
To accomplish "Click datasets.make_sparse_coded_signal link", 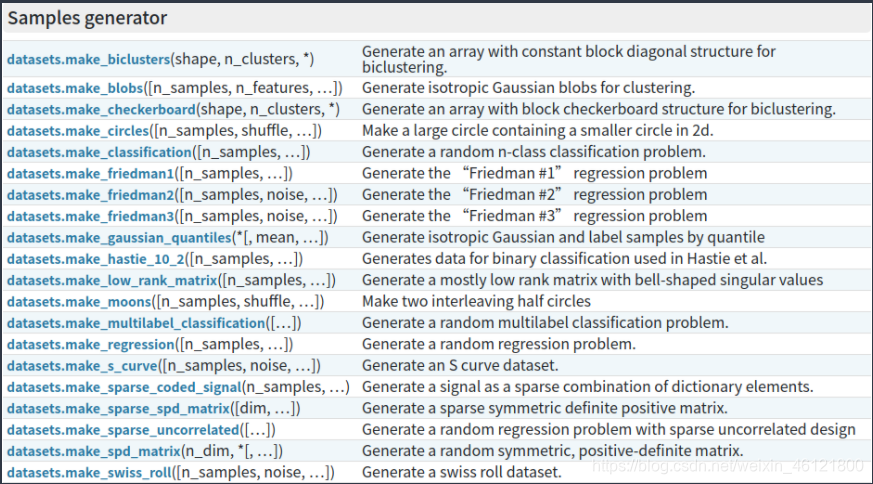I will pos(124,386).
